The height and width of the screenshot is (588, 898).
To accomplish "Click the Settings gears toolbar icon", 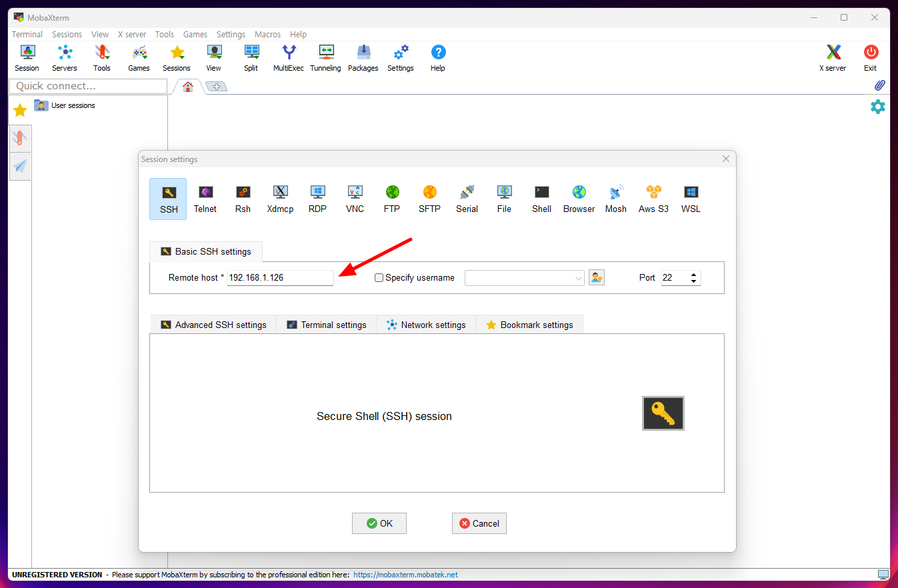I will (x=401, y=58).
